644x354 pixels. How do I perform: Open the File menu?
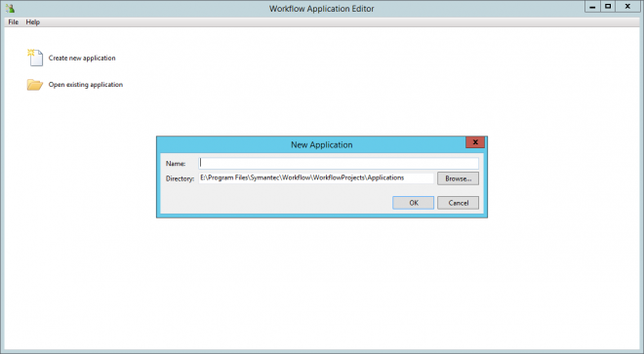coord(13,22)
